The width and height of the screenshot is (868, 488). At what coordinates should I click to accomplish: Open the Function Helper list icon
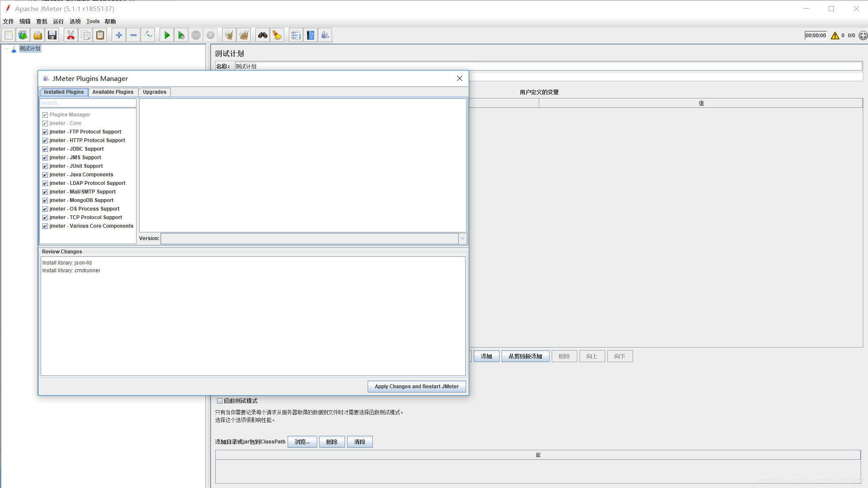296,35
